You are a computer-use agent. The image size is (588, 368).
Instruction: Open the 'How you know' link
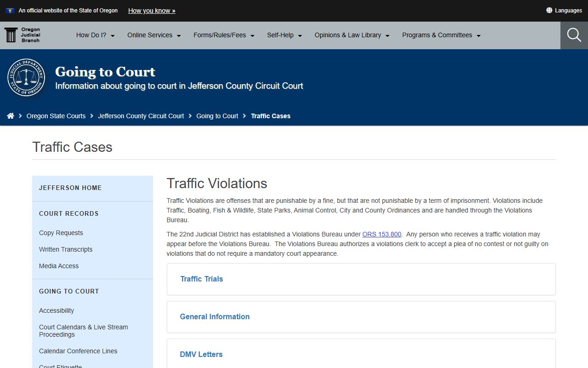[152, 11]
